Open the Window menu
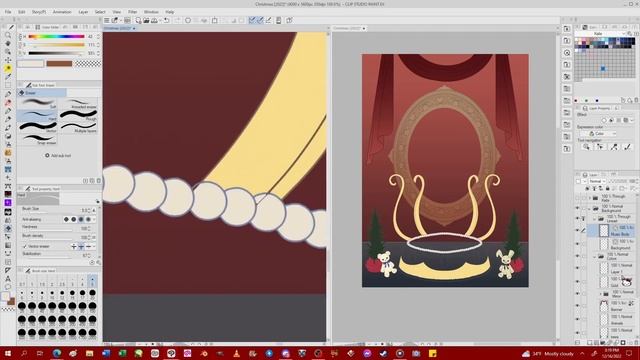Viewport: 640px width, 360px height. point(151,12)
